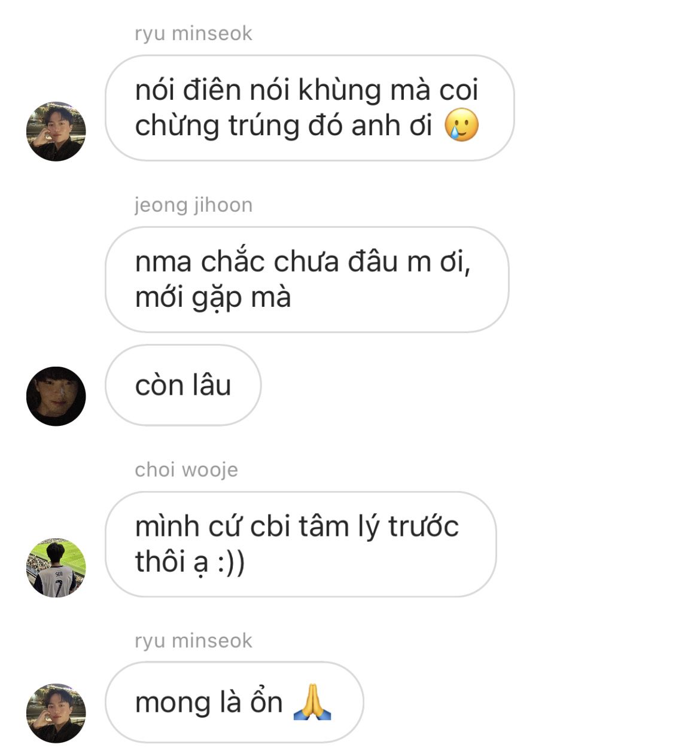
Task: Open the 'ryu minseok' name label above 'mong là ổn'
Action: pos(193,641)
